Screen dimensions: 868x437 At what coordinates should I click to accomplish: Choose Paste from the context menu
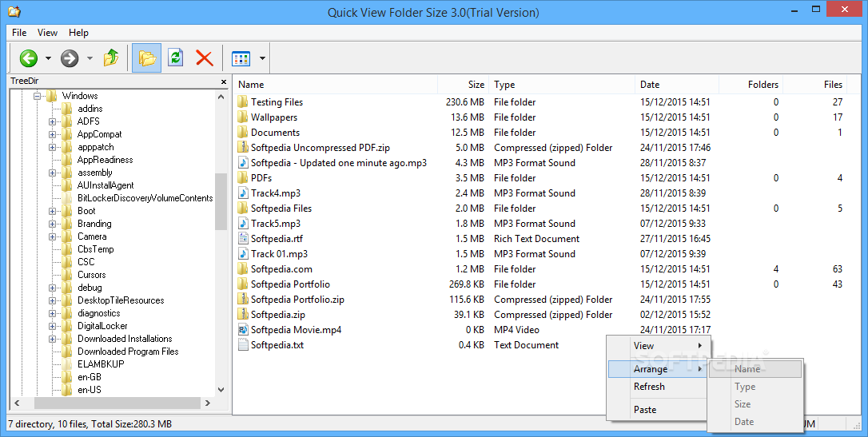coord(658,410)
